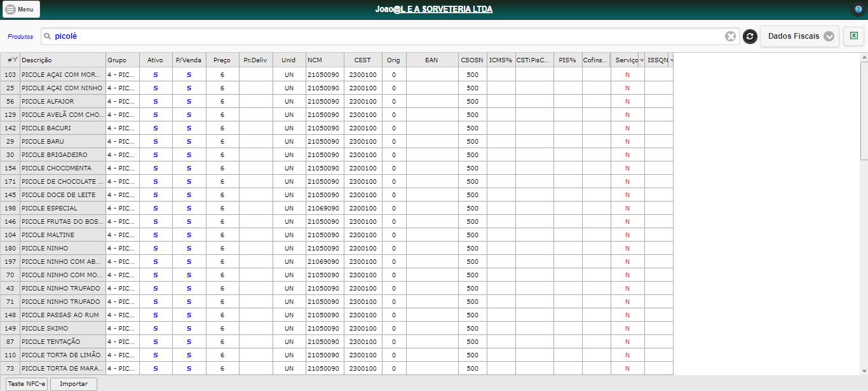Clear the search field with X
This screenshot has width=868, height=391.
coord(731,37)
